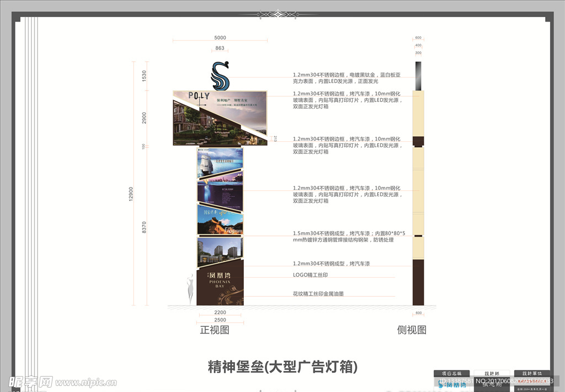
Task: Click the 設計單位 header box
Action: pos(532,373)
